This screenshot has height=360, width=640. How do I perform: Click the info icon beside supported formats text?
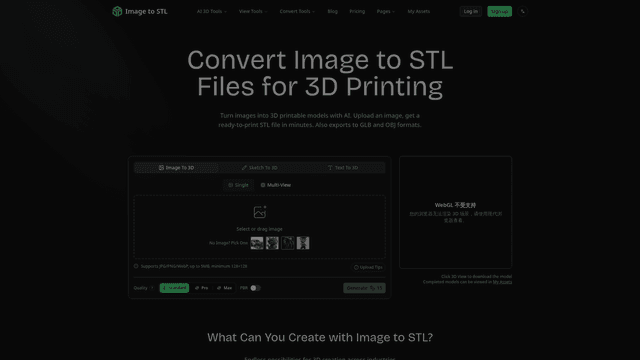(136, 266)
